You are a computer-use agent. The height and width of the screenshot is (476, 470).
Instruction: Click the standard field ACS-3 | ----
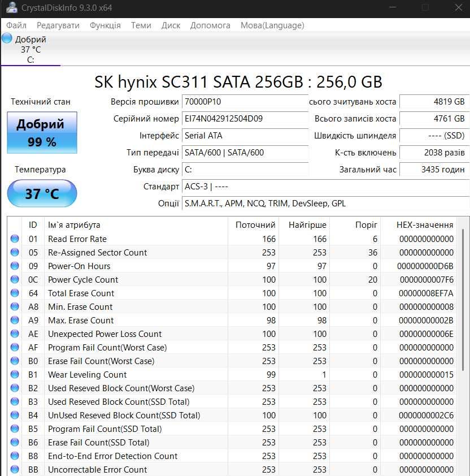click(x=325, y=187)
